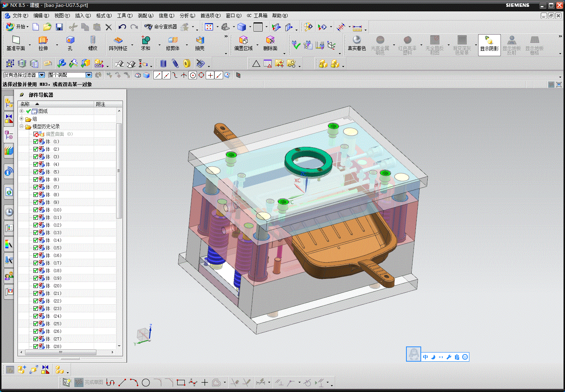Open the 分析(L) menu

(x=187, y=16)
